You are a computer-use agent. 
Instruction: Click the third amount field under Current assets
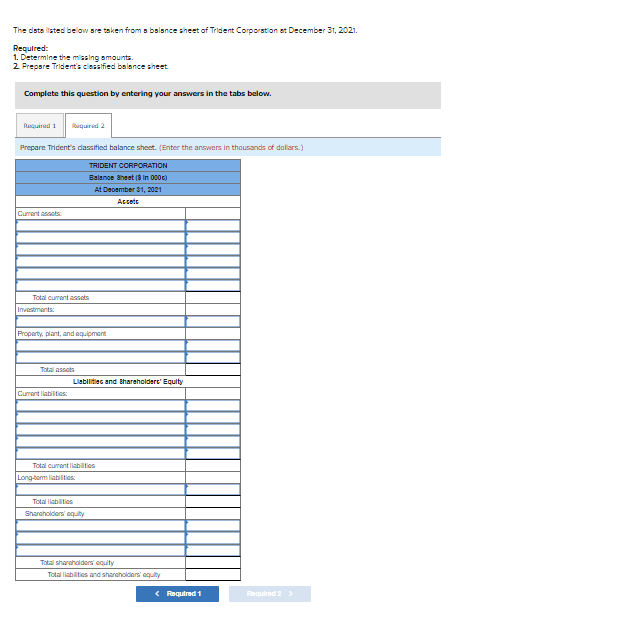tap(213, 249)
